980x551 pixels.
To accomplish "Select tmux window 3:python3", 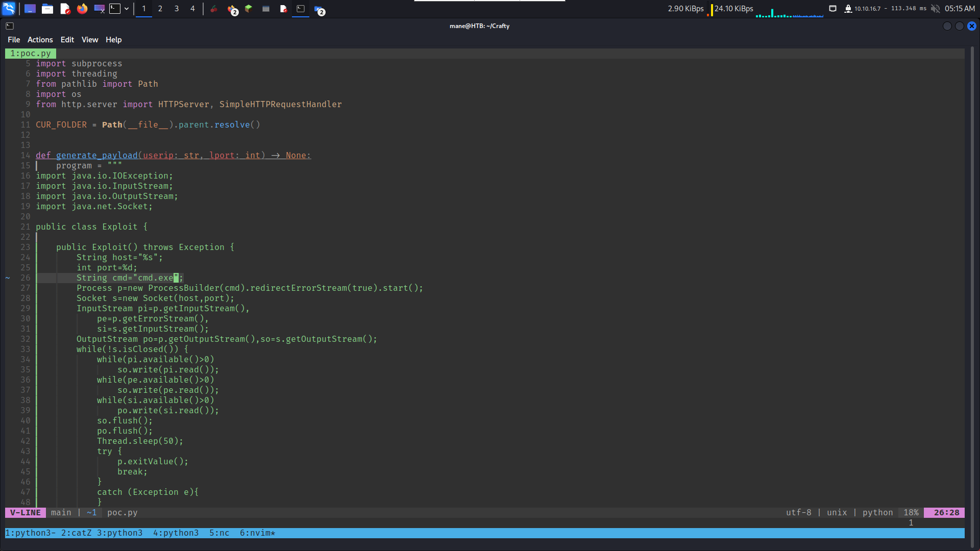I will tap(120, 533).
